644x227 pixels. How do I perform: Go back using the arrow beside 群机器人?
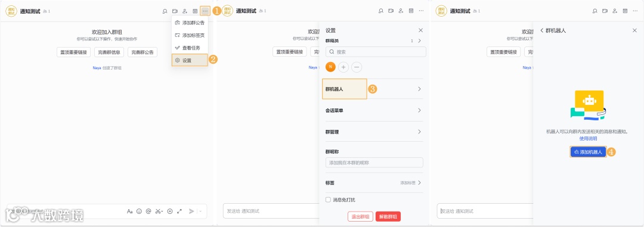click(541, 30)
